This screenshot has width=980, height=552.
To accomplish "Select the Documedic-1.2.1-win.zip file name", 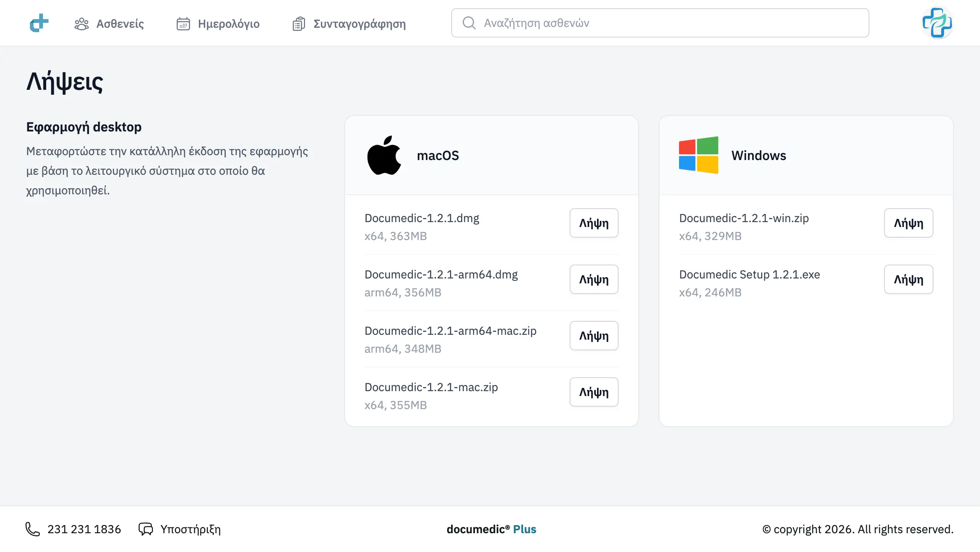I will click(x=744, y=218).
